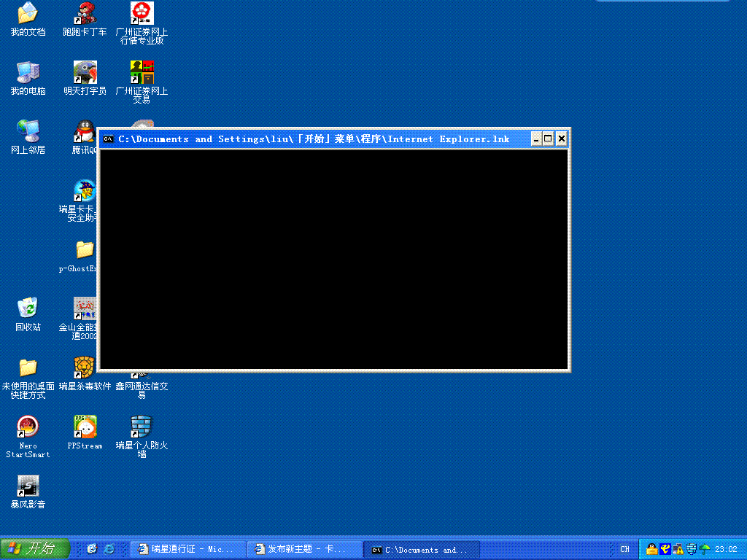Screen dimensions: 747x560
Task: Switch to 发布新主题 taskbar window
Action: point(304,550)
